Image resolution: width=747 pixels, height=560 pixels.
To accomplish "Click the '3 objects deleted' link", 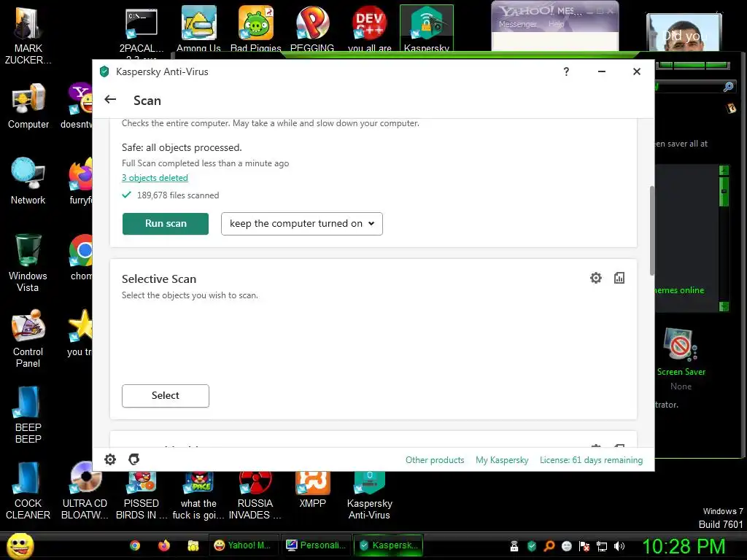I will (155, 178).
